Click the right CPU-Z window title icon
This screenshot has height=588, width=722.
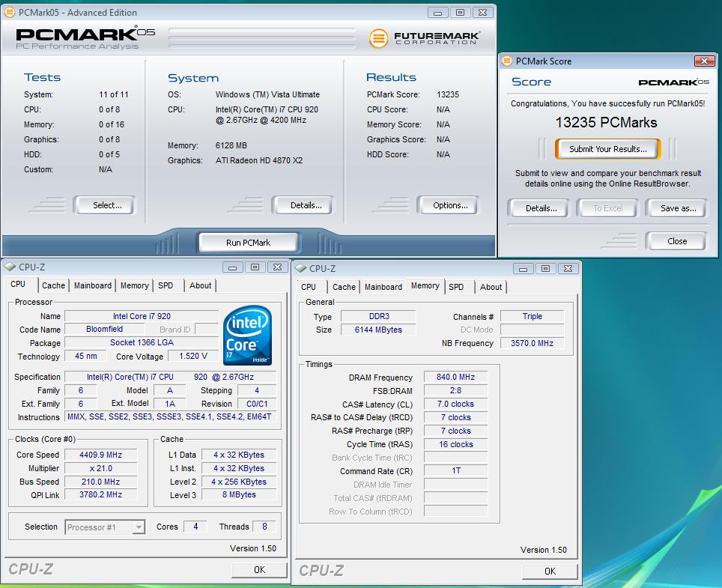point(300,268)
